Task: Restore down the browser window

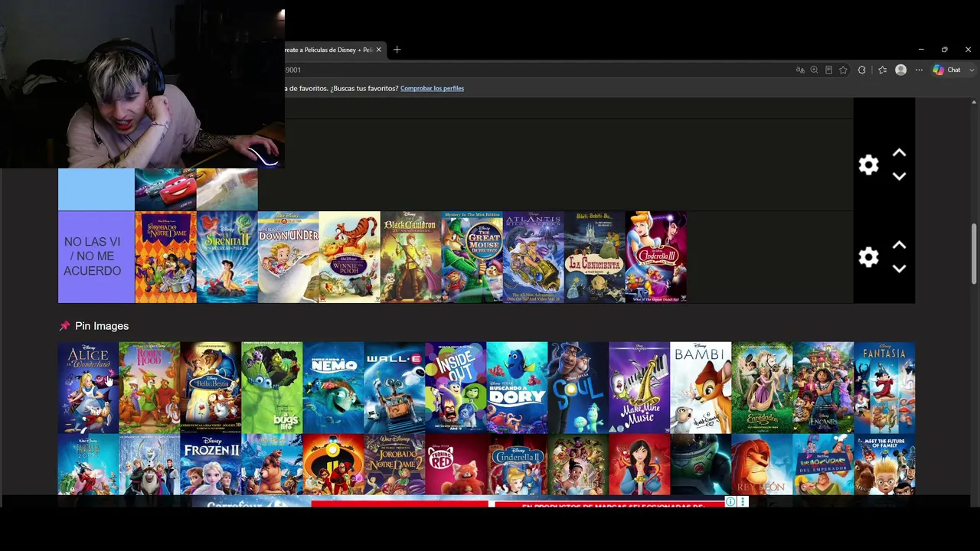Action: (945, 50)
